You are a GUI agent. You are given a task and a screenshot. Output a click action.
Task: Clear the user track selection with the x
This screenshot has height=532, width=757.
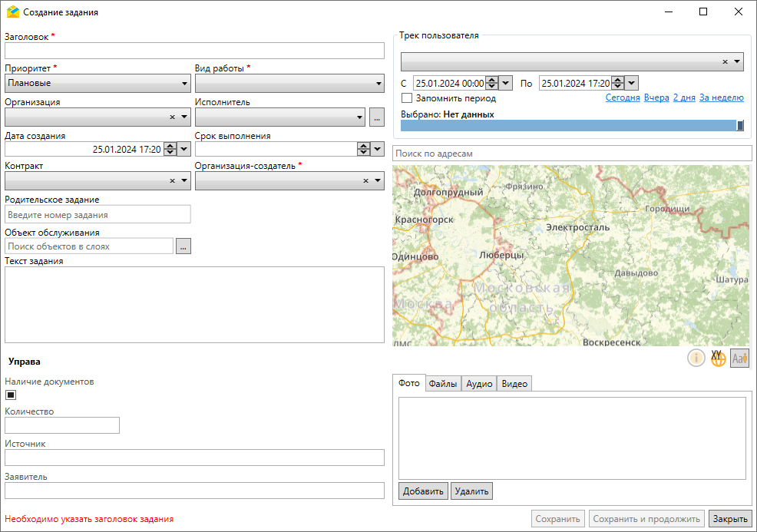click(725, 62)
